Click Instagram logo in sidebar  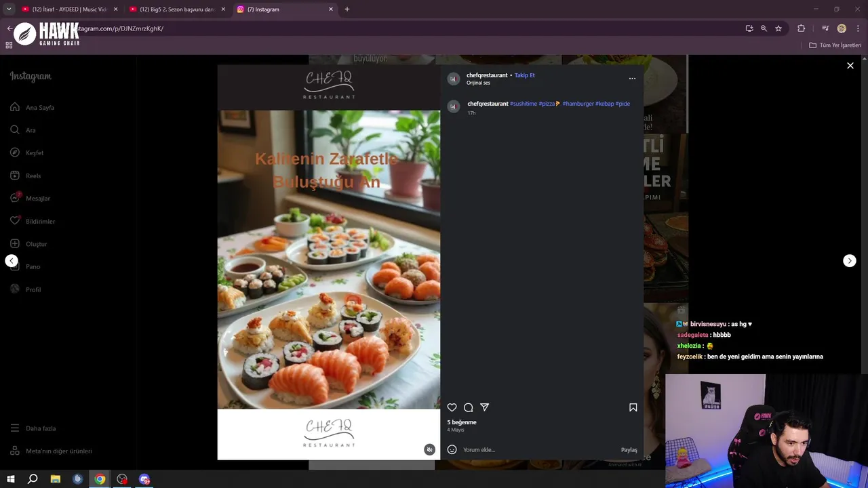pos(31,77)
